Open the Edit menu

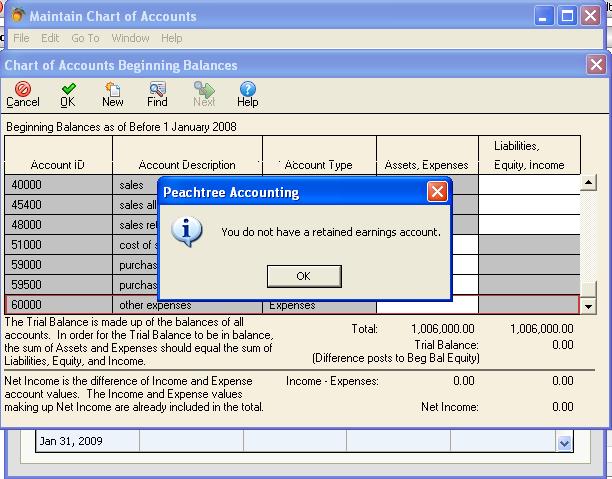click(x=50, y=38)
